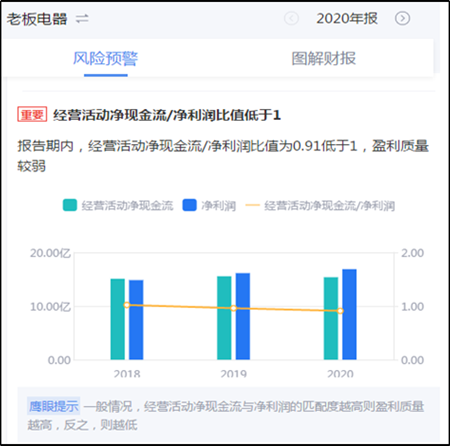
Task: Toggle the 经营活动净现金流 teal legend
Action: pyautogui.click(x=118, y=206)
